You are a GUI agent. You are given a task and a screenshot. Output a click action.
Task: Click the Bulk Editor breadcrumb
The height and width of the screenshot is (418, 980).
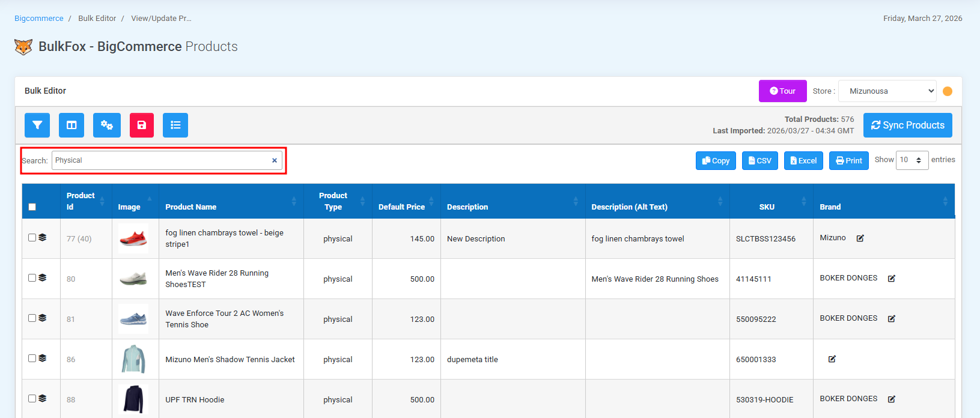pos(97,19)
